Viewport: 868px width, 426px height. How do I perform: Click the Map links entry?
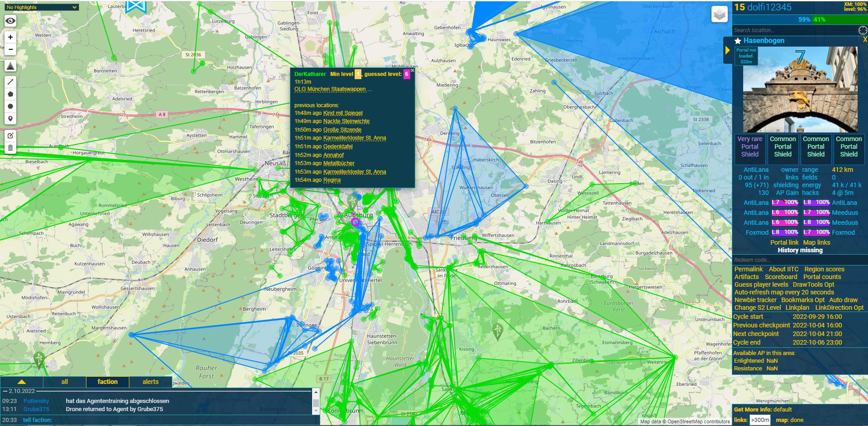coord(816,242)
